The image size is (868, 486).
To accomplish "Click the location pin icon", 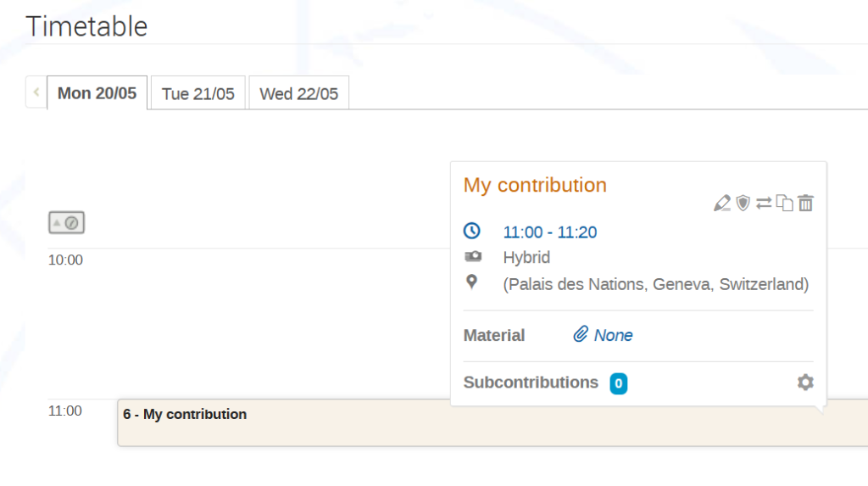I will tap(471, 282).
